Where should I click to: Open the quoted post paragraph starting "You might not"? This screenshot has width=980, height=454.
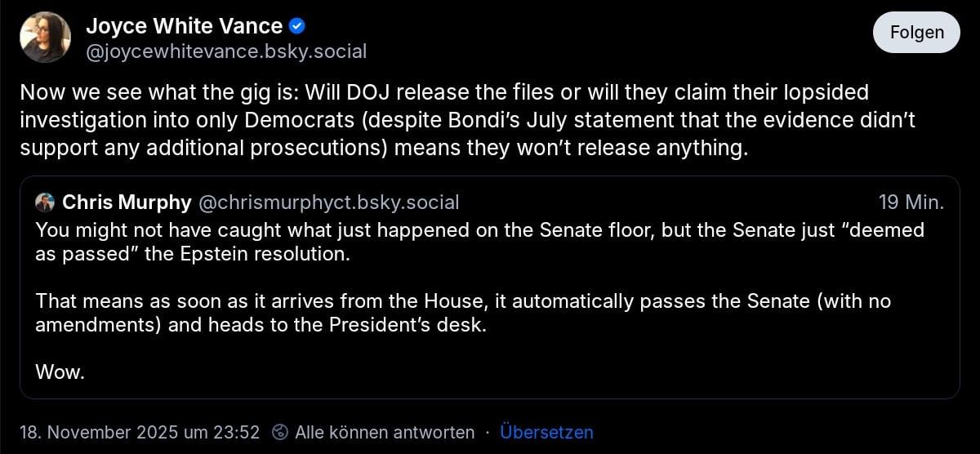(479, 230)
